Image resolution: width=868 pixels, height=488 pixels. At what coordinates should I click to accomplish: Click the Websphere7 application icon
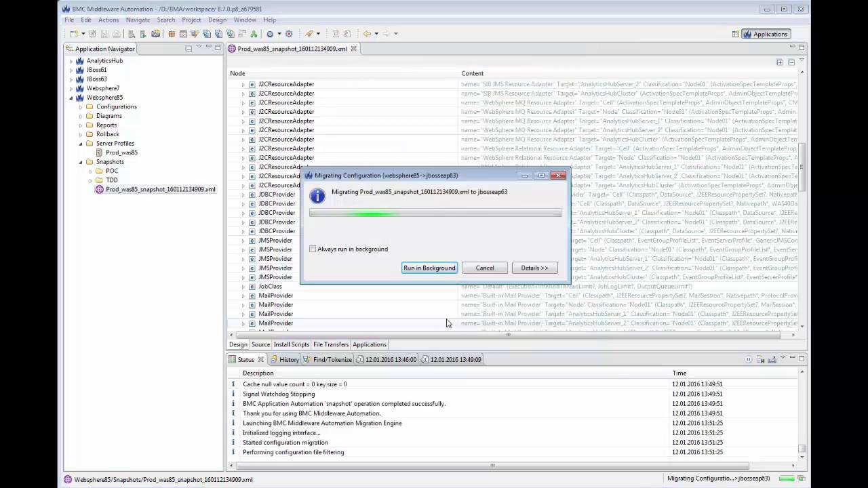[79, 88]
